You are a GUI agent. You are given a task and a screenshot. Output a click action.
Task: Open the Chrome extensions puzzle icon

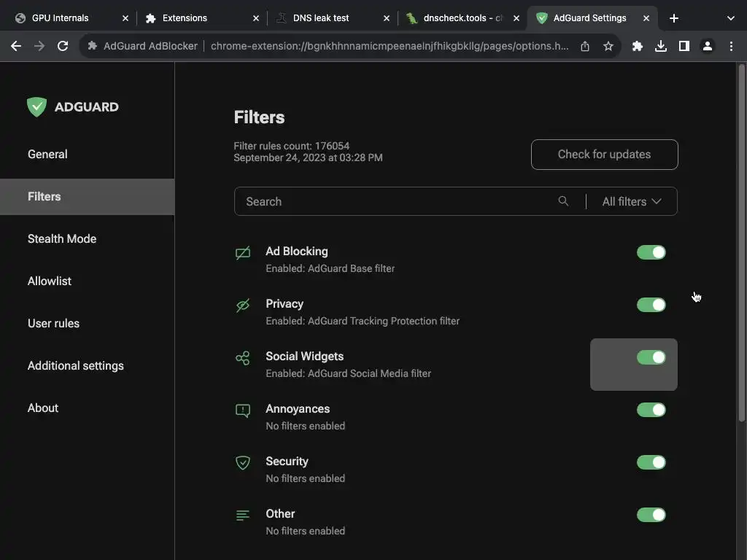(637, 46)
